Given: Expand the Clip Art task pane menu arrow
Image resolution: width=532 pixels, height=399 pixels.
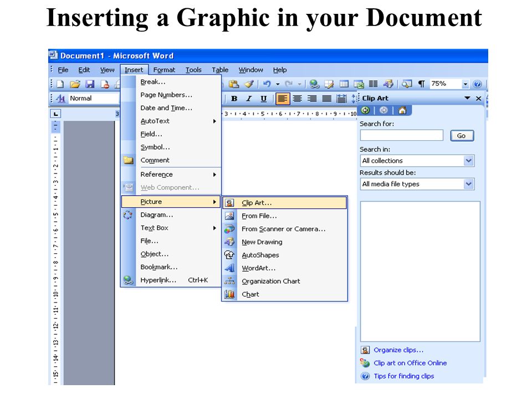Looking at the screenshot, I should point(467,98).
